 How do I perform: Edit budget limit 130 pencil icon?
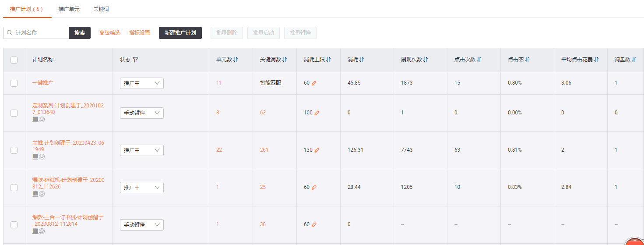[x=317, y=150]
